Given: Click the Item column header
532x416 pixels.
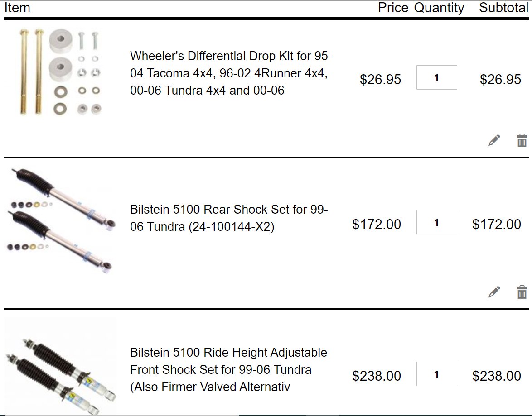Looking at the screenshot, I should [x=17, y=7].
